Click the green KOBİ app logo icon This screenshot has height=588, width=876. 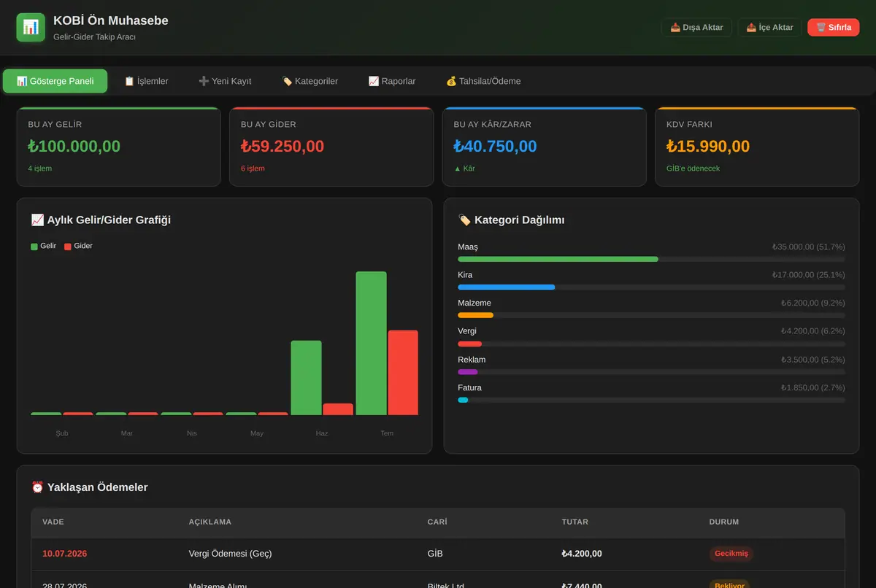[x=31, y=27]
